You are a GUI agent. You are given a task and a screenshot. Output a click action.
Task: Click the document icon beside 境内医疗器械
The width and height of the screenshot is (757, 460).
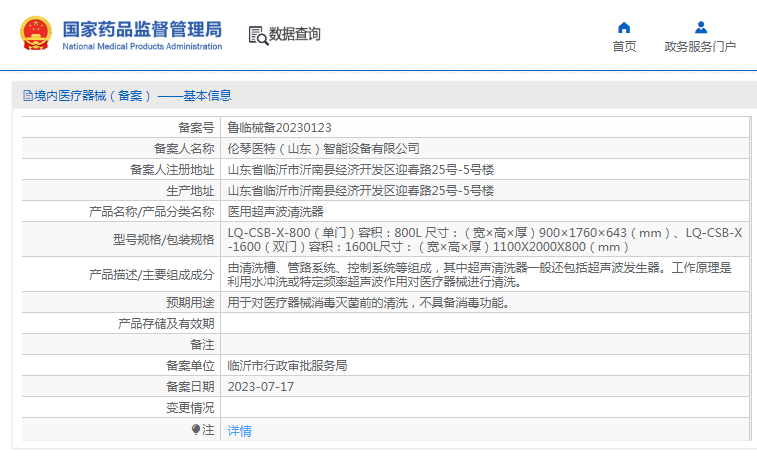click(28, 96)
